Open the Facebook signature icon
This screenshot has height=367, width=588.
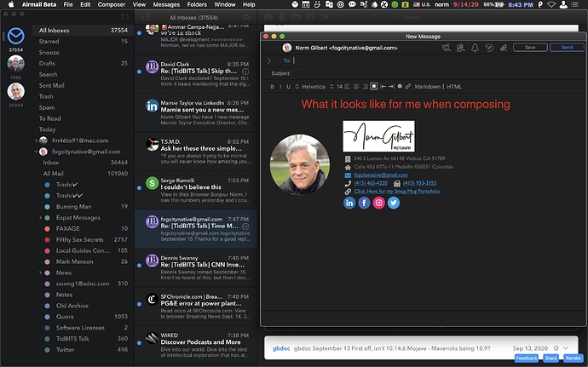364,203
